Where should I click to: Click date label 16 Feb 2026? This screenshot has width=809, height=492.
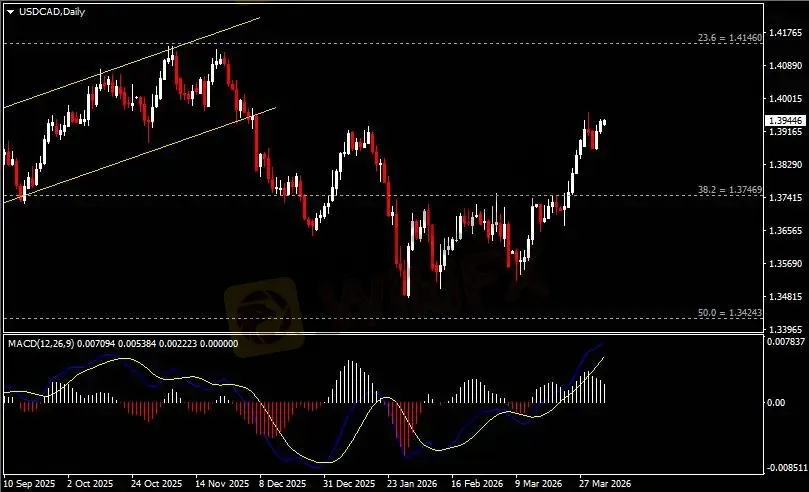(x=477, y=484)
